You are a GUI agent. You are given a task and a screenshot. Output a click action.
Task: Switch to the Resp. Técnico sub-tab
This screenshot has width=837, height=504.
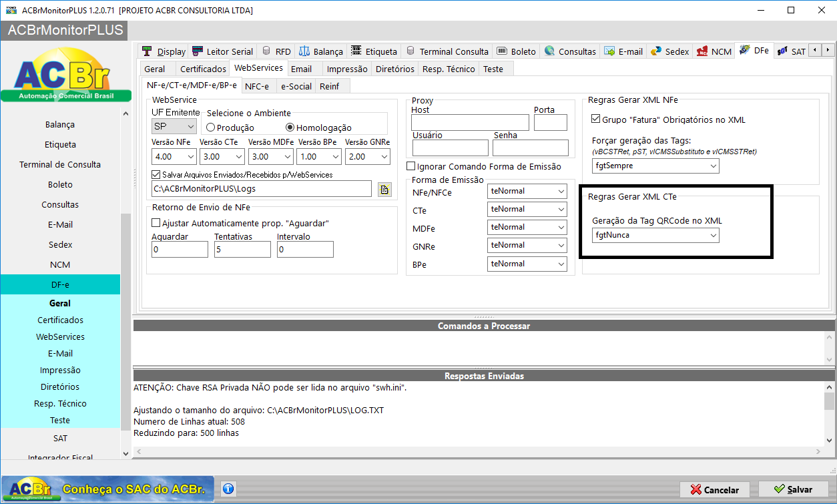coord(449,69)
